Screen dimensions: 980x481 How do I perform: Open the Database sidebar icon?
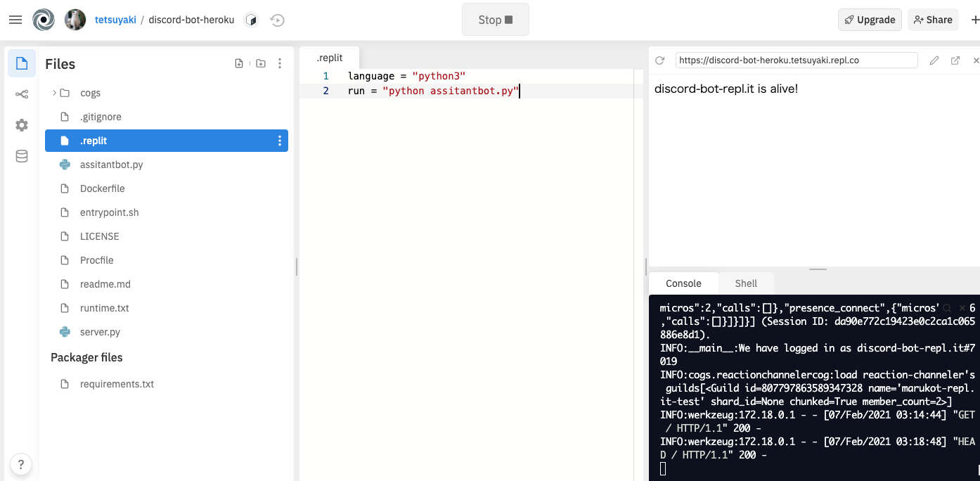[22, 156]
